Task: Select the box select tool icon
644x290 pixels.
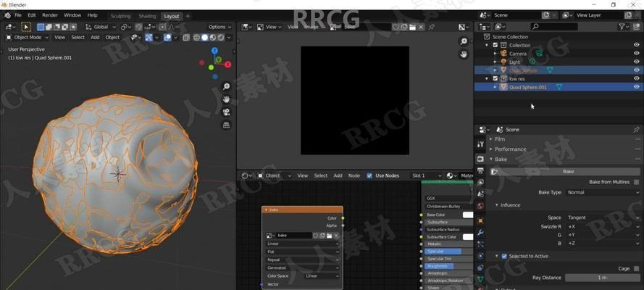Action: [x=26, y=27]
